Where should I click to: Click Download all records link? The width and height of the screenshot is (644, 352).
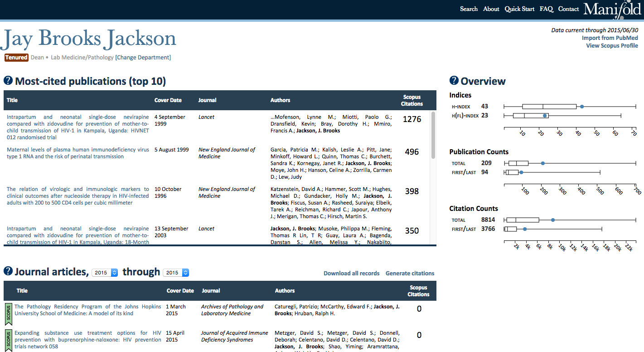click(352, 273)
